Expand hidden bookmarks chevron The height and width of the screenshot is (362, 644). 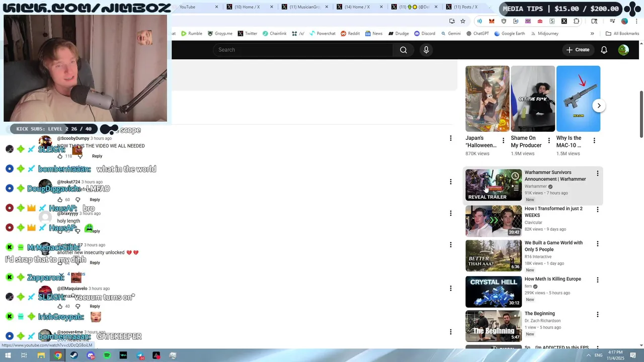592,34
